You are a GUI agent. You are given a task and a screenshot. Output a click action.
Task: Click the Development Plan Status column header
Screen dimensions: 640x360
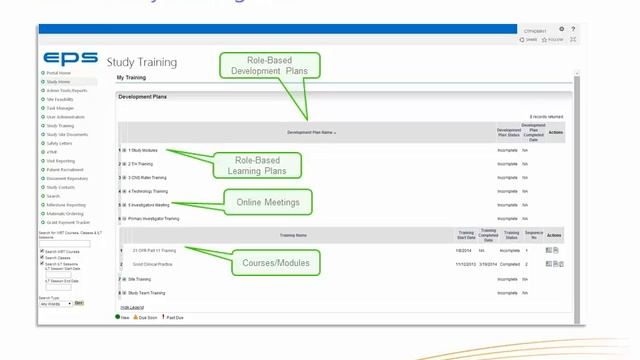509,133
